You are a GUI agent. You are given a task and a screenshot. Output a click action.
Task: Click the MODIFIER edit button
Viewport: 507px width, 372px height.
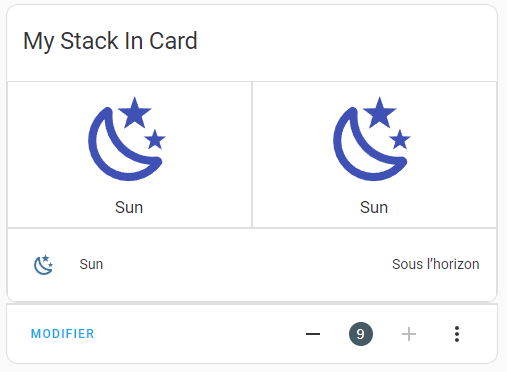click(63, 334)
